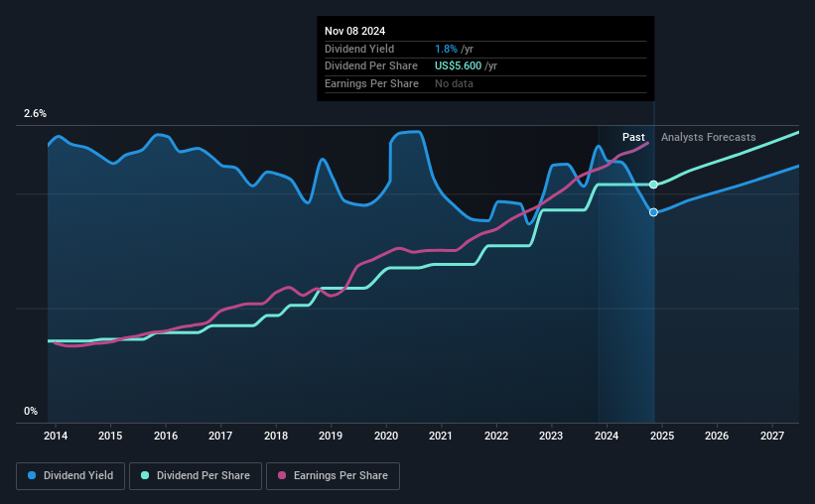This screenshot has width=815, height=504.
Task: Click the 2015 x-axis label
Action: point(110,436)
